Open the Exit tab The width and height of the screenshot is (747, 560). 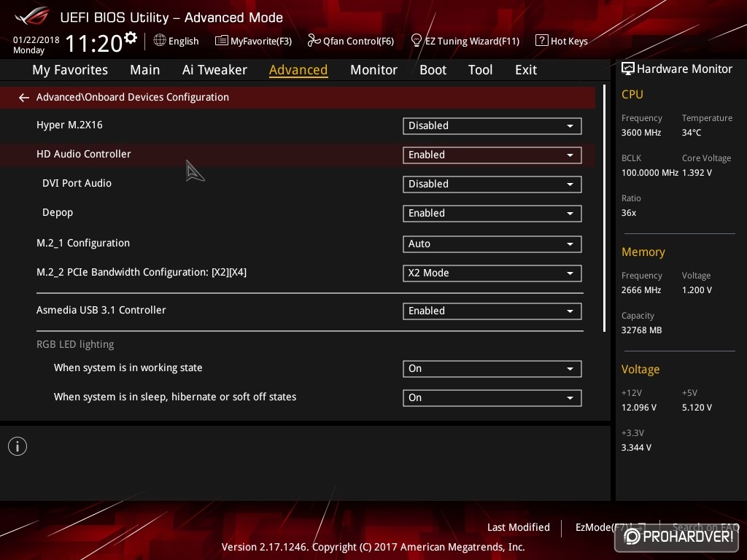526,70
